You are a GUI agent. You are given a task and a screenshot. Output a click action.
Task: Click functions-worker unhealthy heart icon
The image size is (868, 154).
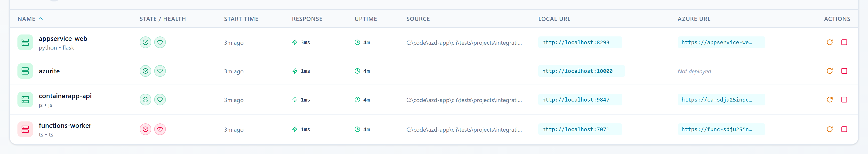click(160, 129)
